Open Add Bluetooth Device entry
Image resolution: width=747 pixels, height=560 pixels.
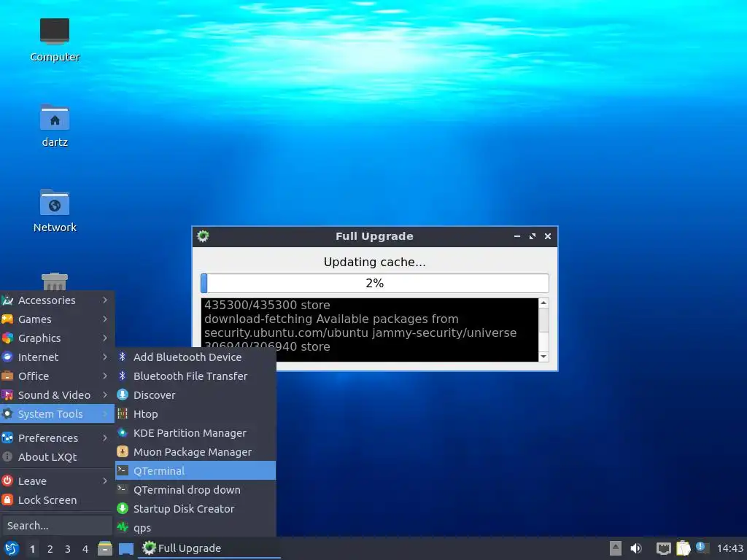click(x=196, y=357)
